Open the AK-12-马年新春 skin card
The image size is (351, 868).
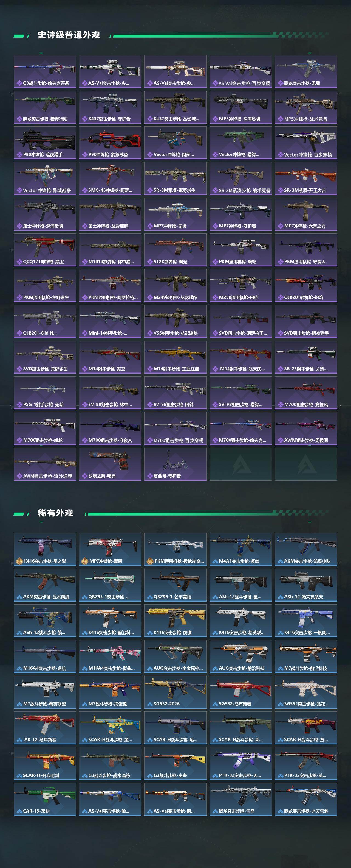click(x=45, y=728)
